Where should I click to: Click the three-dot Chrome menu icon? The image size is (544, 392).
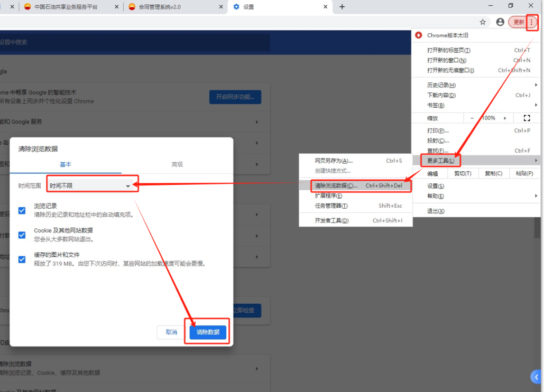coord(532,22)
